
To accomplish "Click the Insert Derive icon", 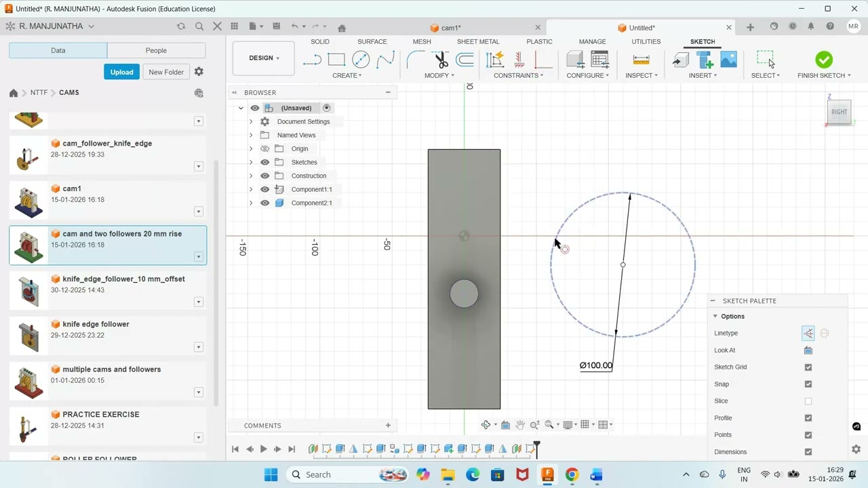I will (x=680, y=60).
